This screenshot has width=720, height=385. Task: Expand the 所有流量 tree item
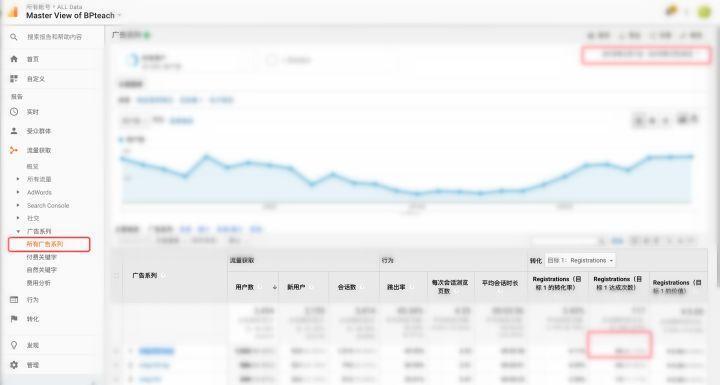tap(18, 179)
